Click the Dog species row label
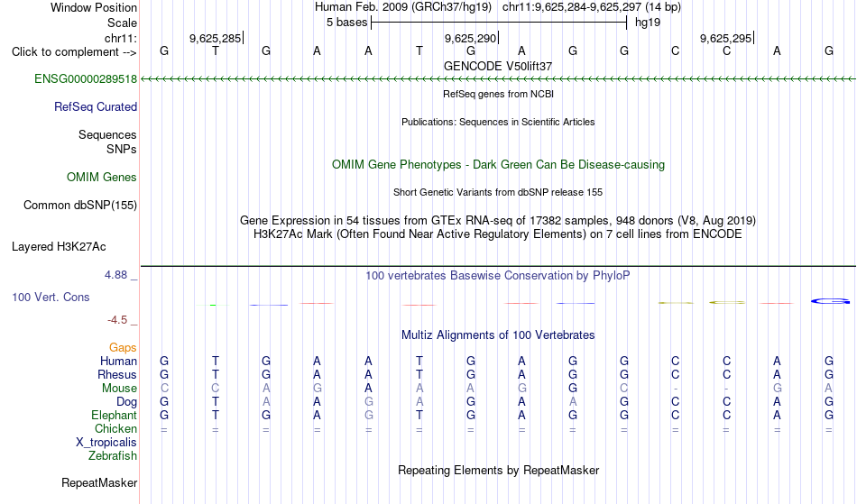 [x=126, y=402]
